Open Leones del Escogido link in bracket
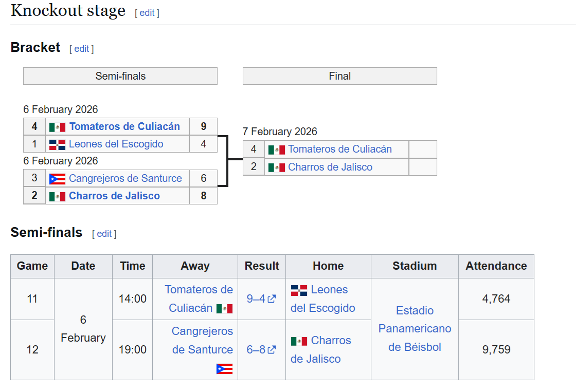Image resolution: width=576 pixels, height=392 pixels. coord(116,144)
